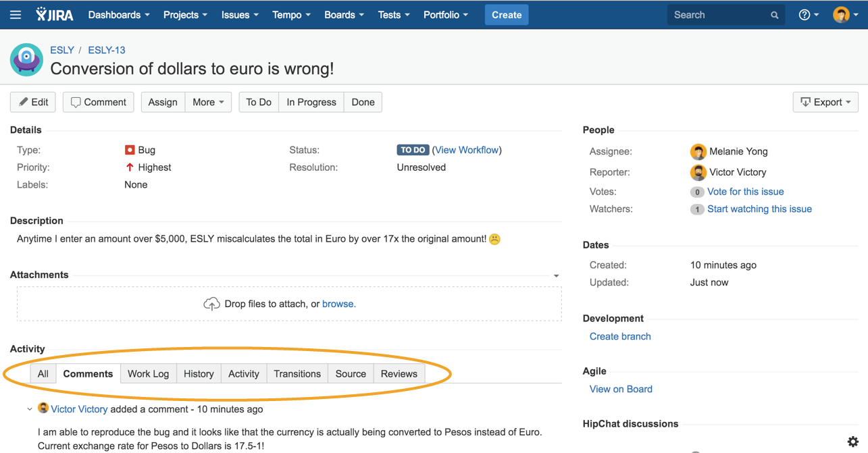
Task: Open the Tests dropdown menu
Action: tap(394, 15)
